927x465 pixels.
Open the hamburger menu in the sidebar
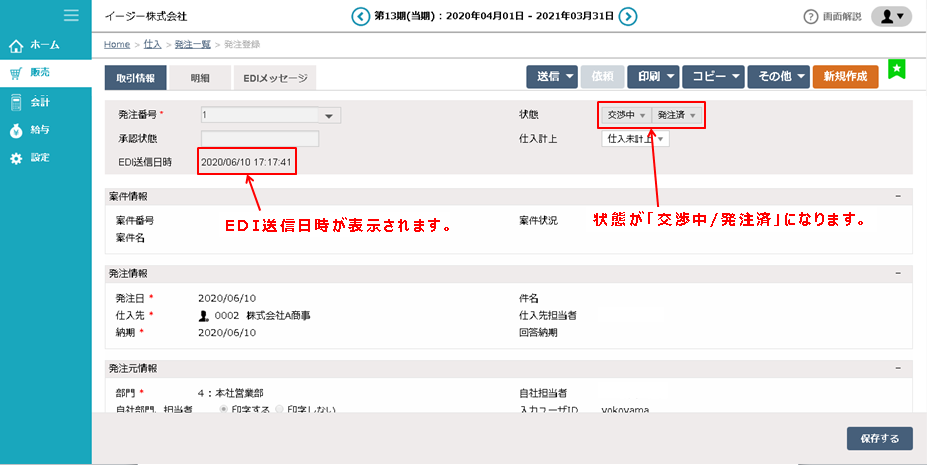70,15
